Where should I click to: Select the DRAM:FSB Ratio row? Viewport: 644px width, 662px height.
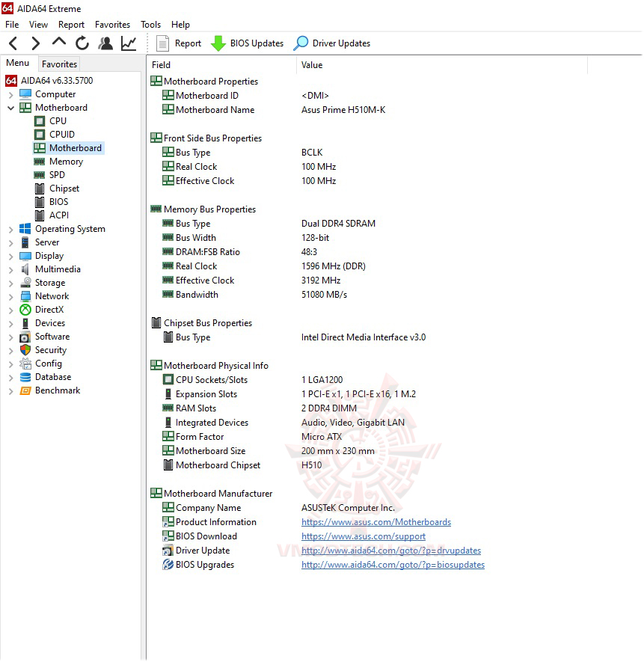[240, 252]
